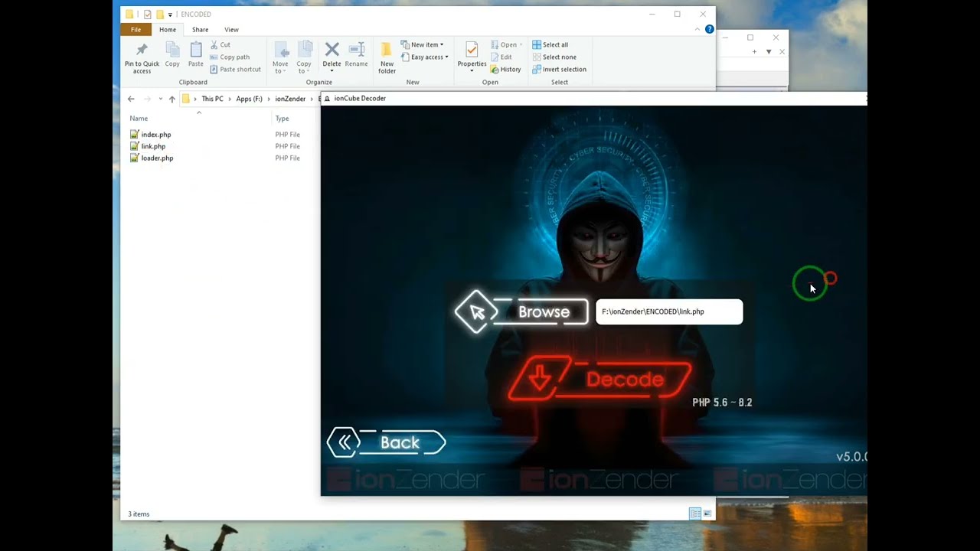Screen dimensions: 980x551
Task: Click Select none in ribbon
Action: click(x=554, y=57)
